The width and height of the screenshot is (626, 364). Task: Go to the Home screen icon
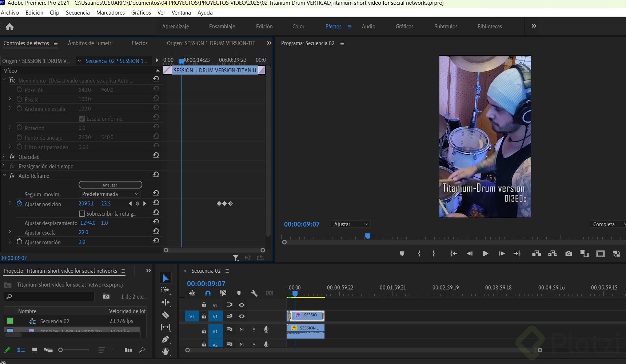[x=10, y=27]
